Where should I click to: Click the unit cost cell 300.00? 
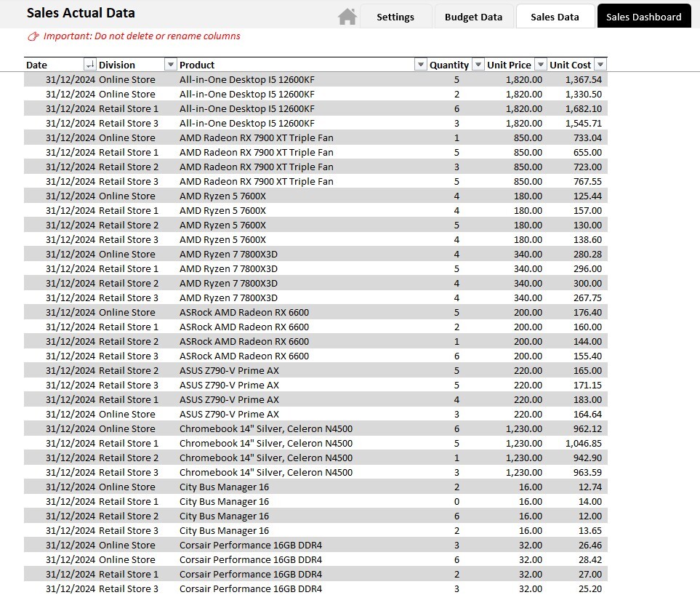587,283
